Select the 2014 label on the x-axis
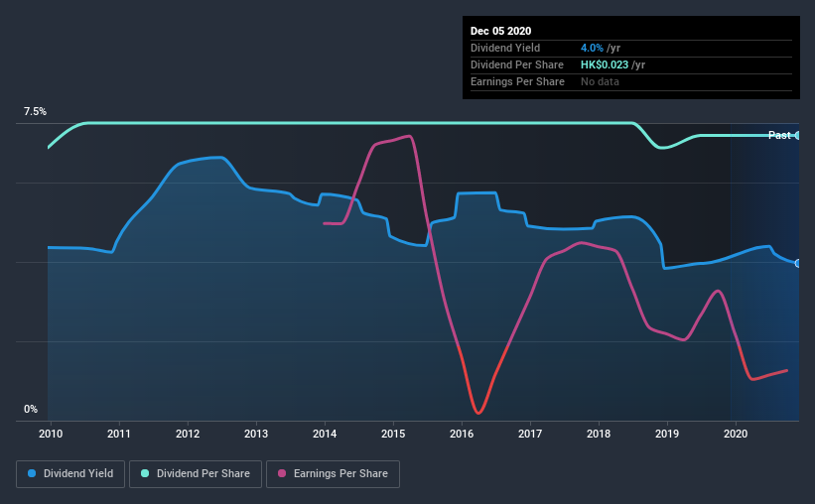 pyautogui.click(x=325, y=434)
